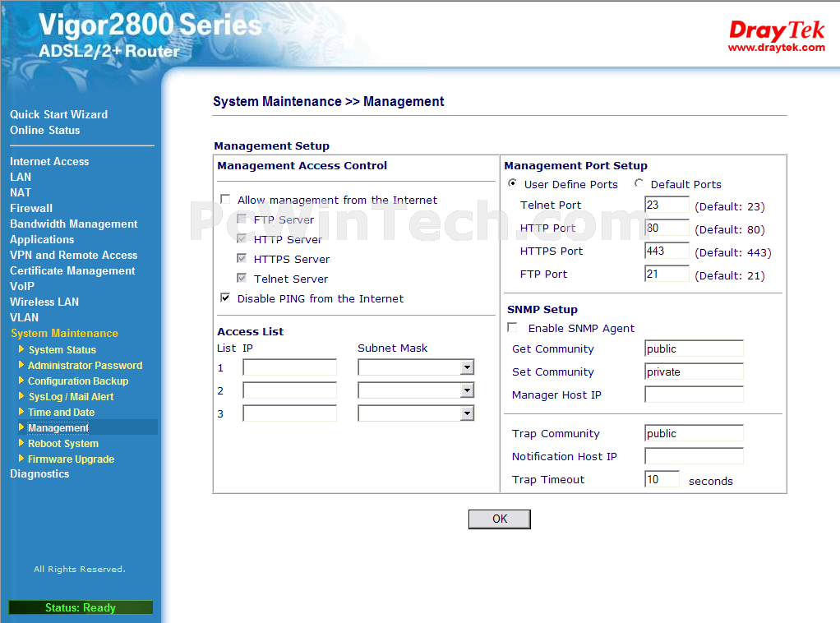Open Applications menu

pyautogui.click(x=42, y=239)
